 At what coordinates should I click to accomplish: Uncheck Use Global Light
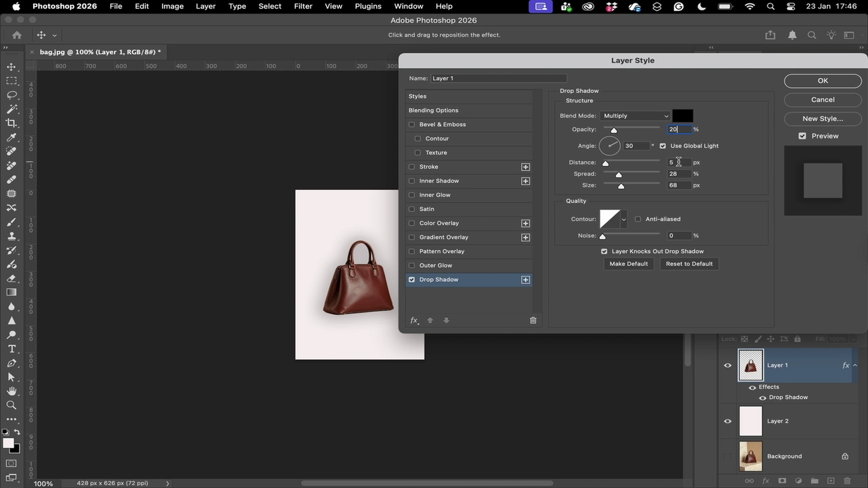point(663,146)
